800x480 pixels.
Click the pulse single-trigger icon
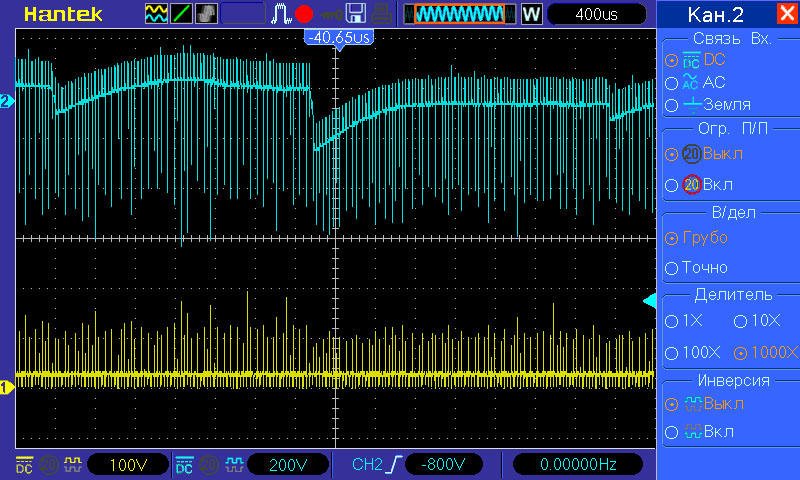click(x=280, y=14)
